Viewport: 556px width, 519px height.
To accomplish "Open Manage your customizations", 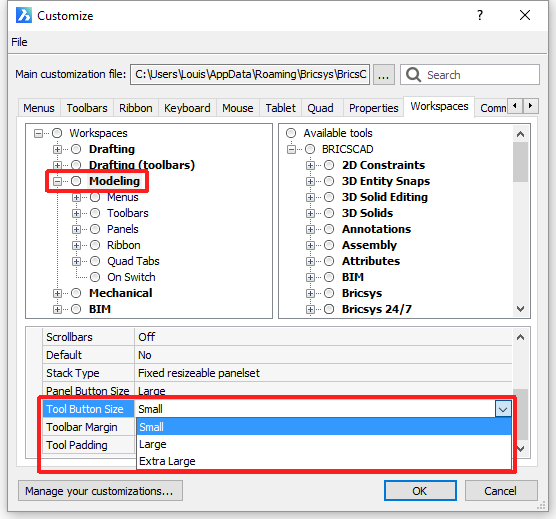I will 100,491.
